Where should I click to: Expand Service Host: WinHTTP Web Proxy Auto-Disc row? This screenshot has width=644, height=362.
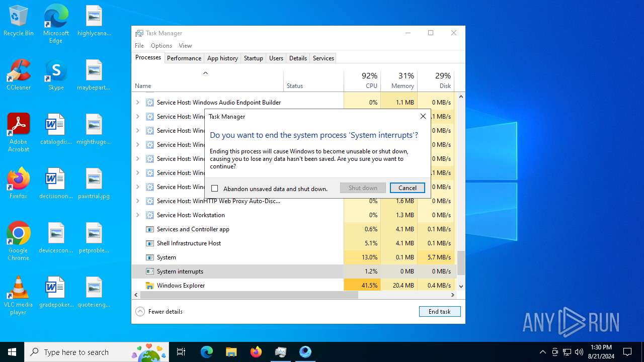coord(138,201)
